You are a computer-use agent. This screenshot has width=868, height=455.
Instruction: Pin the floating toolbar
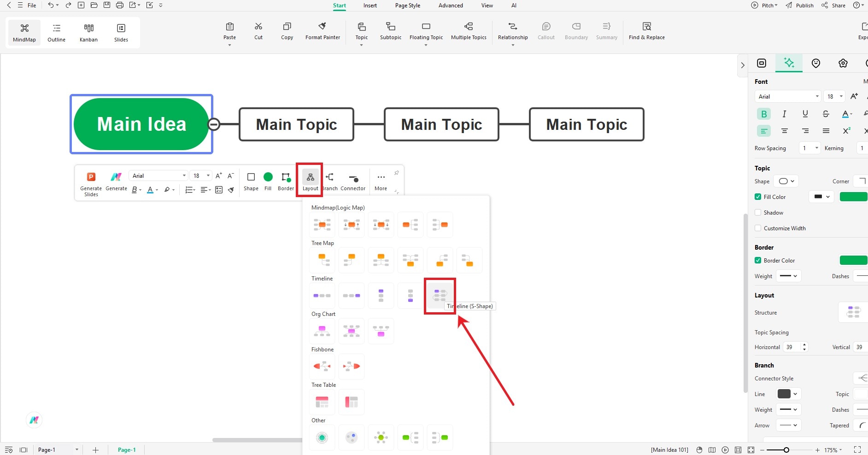396,173
